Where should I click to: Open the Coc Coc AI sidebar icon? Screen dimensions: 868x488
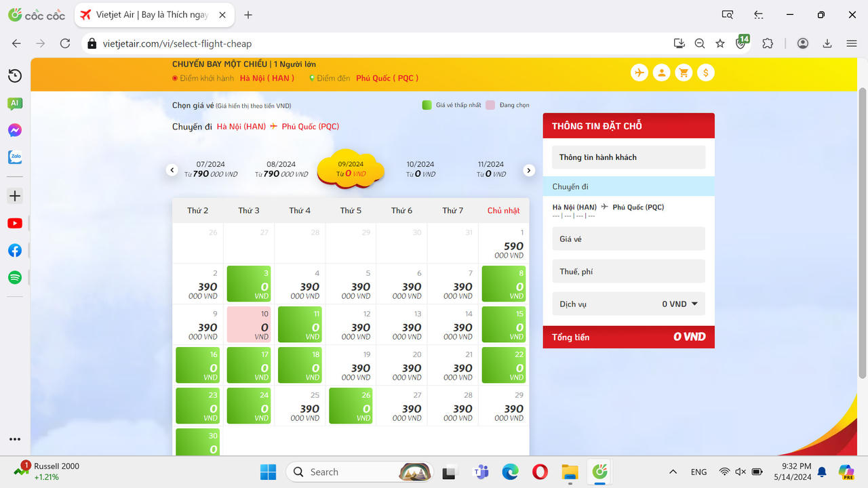point(14,103)
